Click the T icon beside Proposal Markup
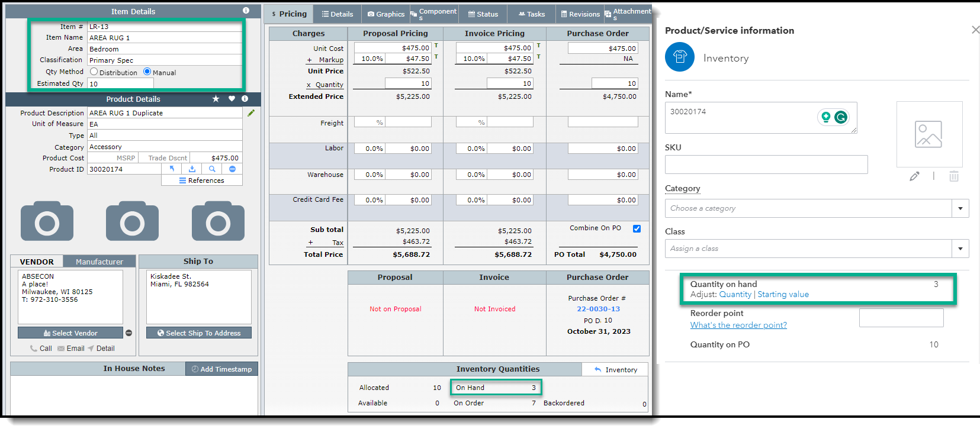980x432 pixels. tap(436, 57)
